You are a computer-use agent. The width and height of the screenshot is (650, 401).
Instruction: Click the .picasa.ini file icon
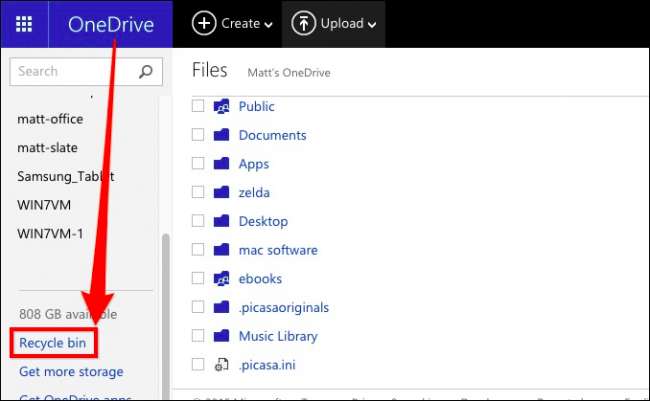tap(222, 365)
